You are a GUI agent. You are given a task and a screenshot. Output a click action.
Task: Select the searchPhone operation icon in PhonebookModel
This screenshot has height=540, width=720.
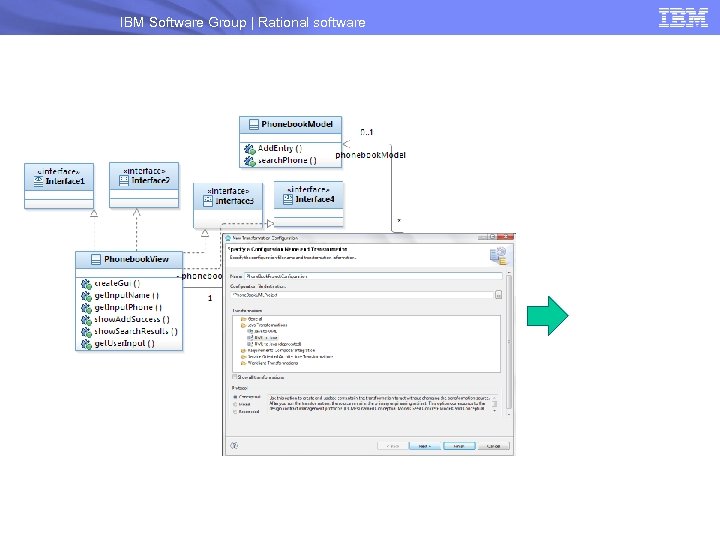coord(249,161)
